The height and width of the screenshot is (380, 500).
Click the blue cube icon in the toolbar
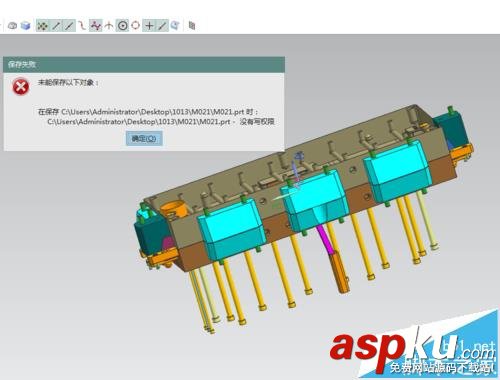[26, 26]
